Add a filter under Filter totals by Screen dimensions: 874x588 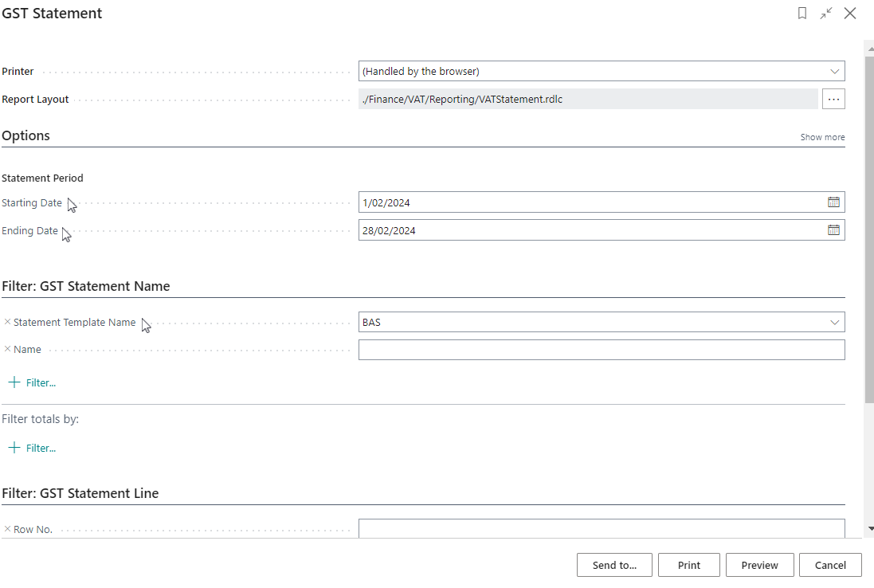(x=33, y=448)
